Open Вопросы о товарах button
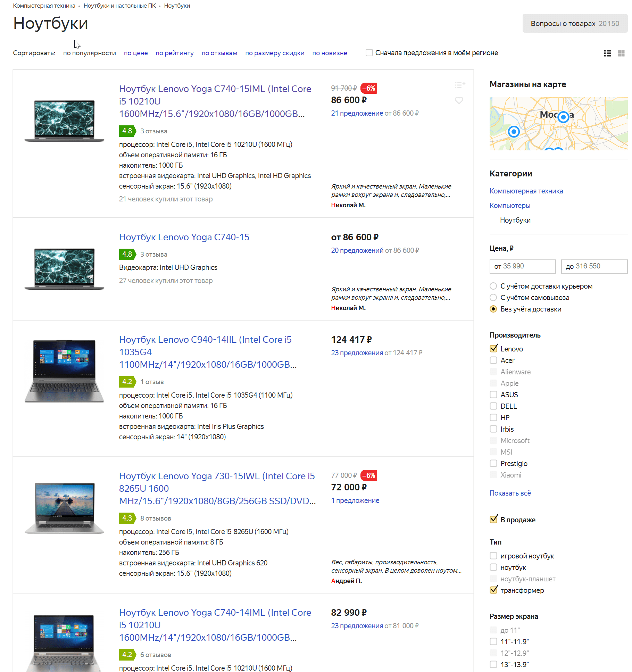 pyautogui.click(x=575, y=24)
